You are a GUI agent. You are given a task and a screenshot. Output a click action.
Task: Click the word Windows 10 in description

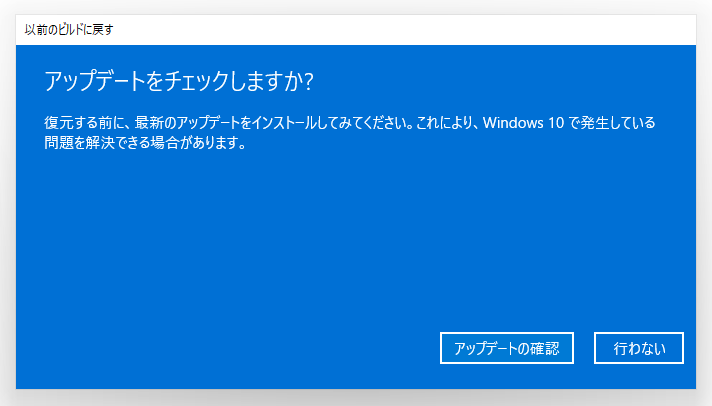pos(523,123)
